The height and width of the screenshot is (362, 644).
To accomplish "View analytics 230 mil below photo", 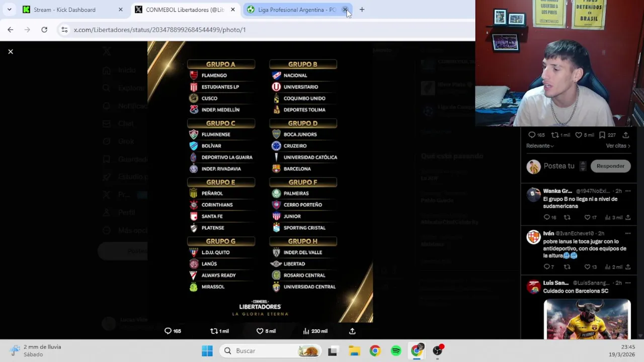I will 315,331.
